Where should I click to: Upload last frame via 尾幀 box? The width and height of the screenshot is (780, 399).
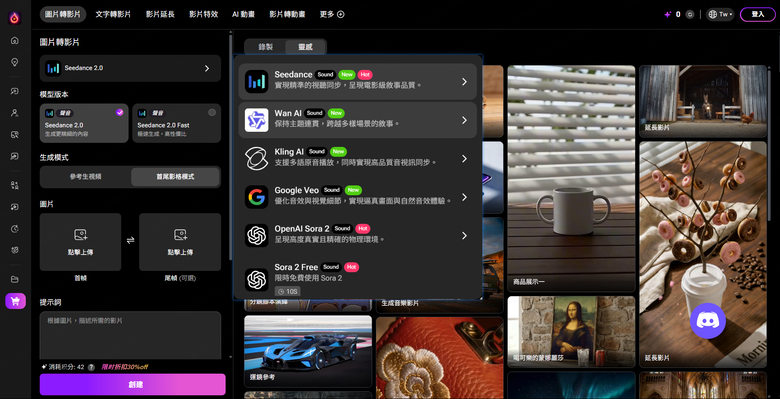180,242
